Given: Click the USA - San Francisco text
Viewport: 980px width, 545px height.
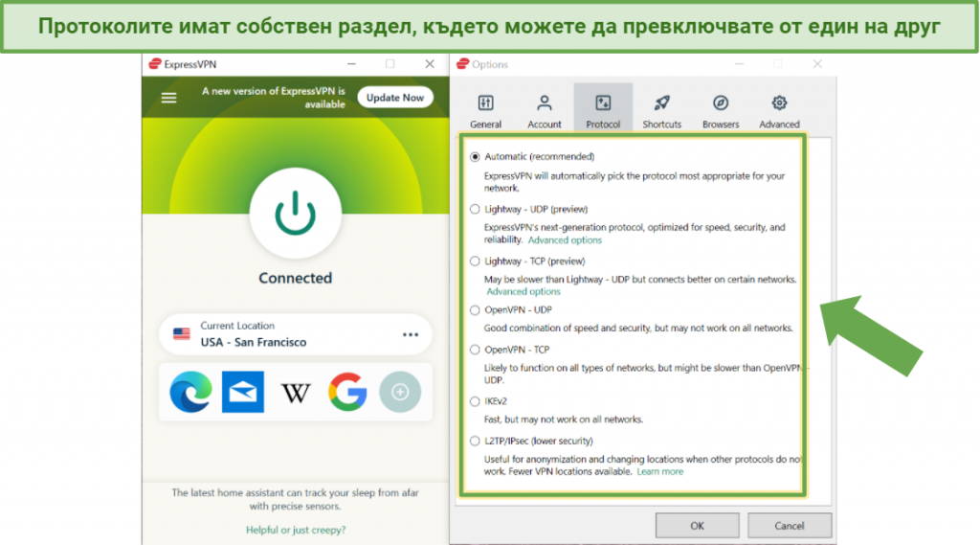Looking at the screenshot, I should pos(253,342).
